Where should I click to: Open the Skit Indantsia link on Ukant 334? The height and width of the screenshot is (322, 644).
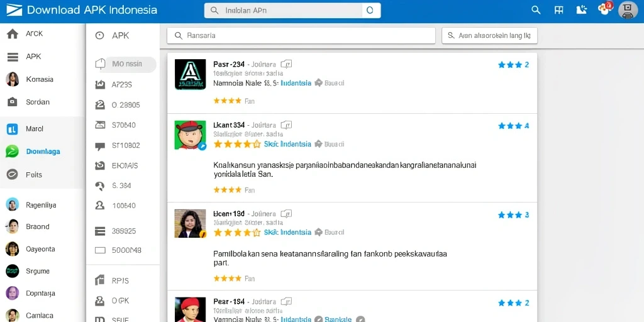[x=287, y=144]
